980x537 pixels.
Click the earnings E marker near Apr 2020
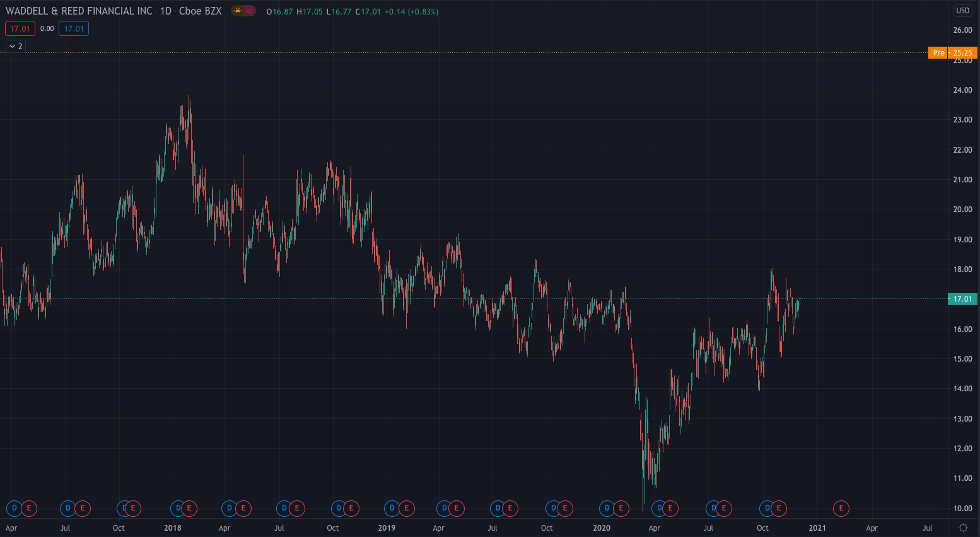[670, 508]
